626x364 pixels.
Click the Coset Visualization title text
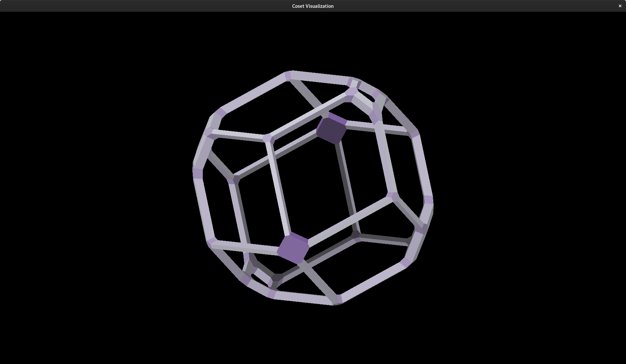(313, 6)
